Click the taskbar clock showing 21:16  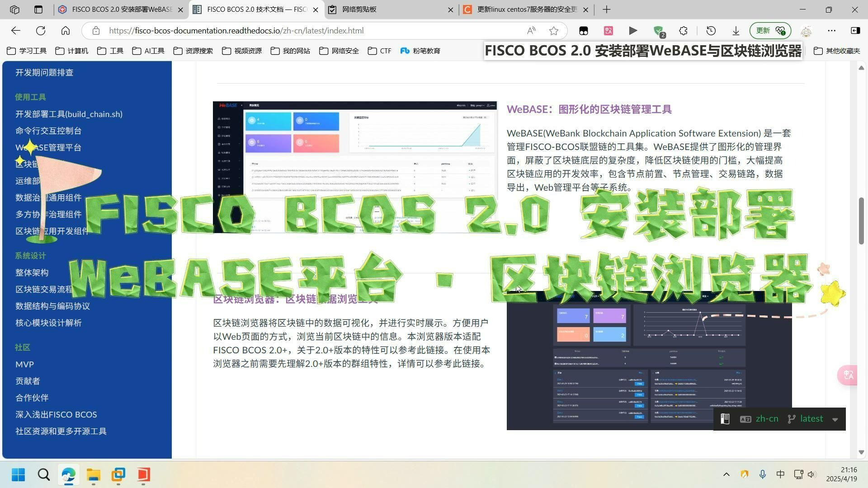point(841,474)
